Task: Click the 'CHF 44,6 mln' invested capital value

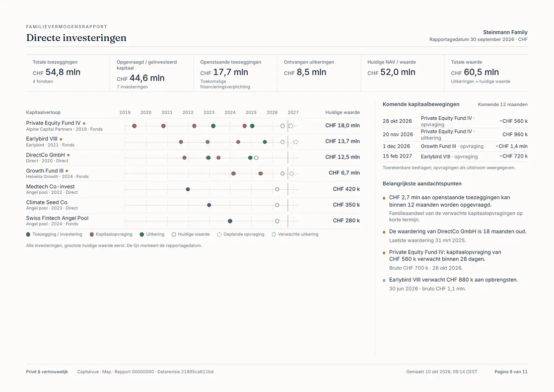Action: (x=141, y=78)
